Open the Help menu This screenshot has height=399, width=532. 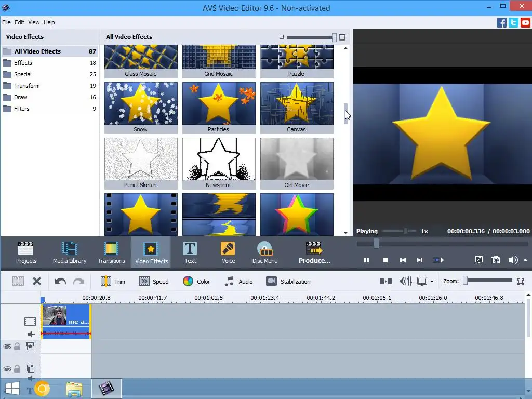(49, 22)
